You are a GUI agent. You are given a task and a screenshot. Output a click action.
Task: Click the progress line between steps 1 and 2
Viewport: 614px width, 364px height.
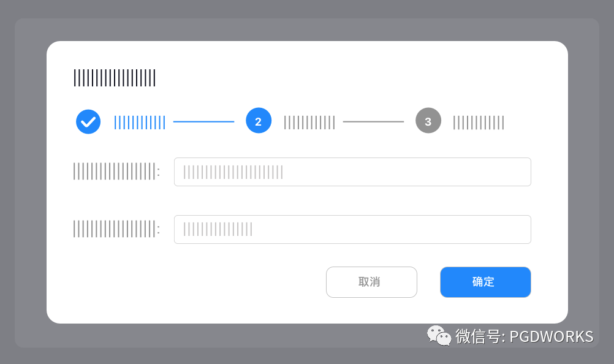[x=204, y=122]
